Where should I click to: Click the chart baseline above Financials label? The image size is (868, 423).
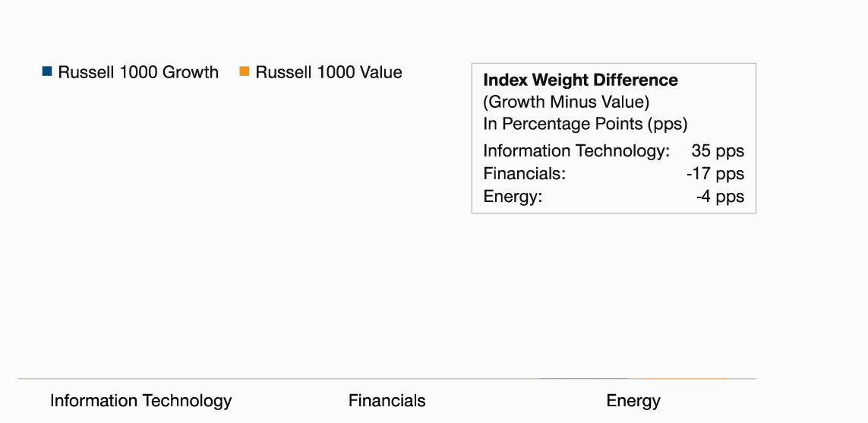pos(387,379)
